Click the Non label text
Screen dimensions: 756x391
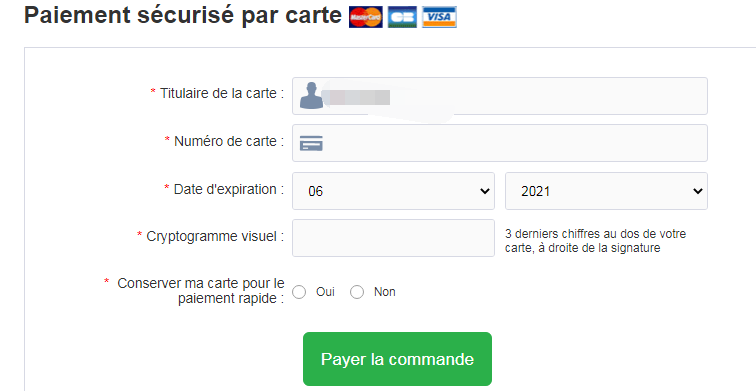click(x=384, y=292)
